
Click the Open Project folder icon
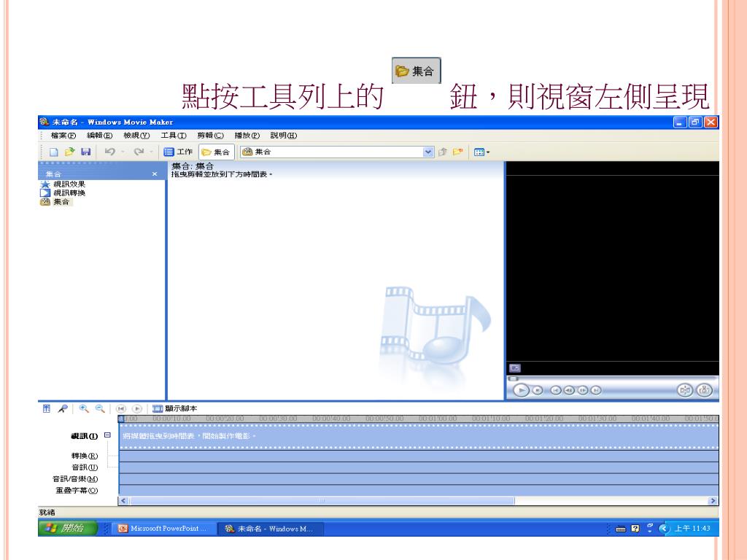coord(69,152)
